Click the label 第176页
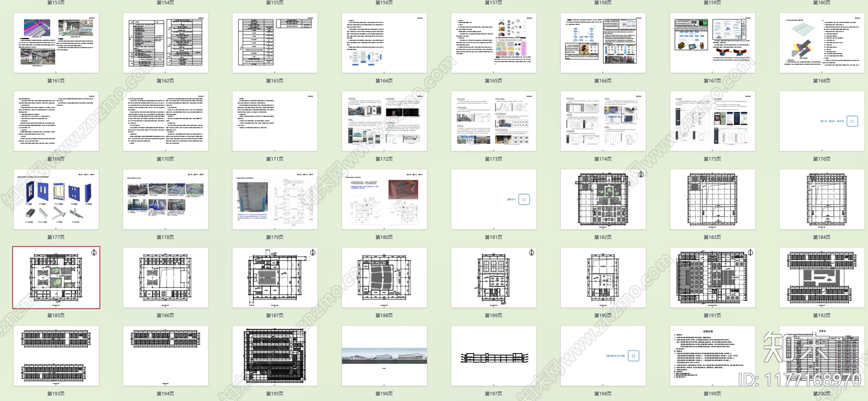This screenshot has height=401, width=868. [x=822, y=159]
